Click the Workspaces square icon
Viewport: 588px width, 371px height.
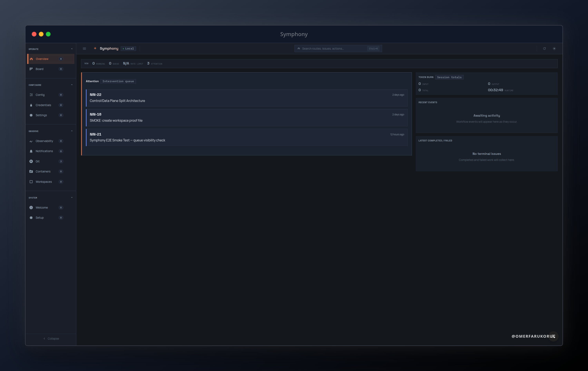tap(31, 182)
